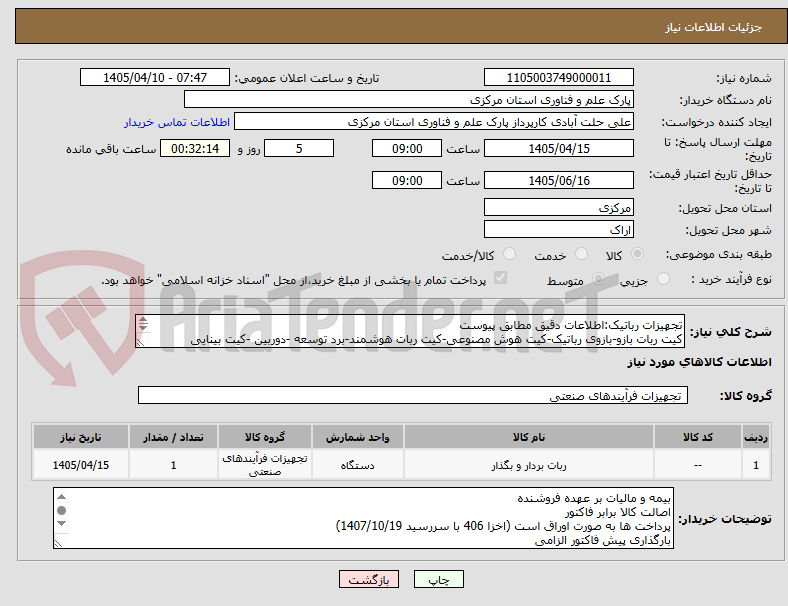Click the item name cell ربات بردار و بگذار
The height and width of the screenshot is (606, 788).
click(529, 465)
